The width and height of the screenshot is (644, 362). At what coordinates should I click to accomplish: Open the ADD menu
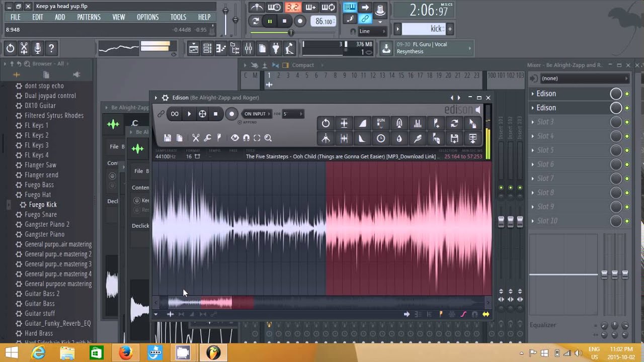pos(60,17)
